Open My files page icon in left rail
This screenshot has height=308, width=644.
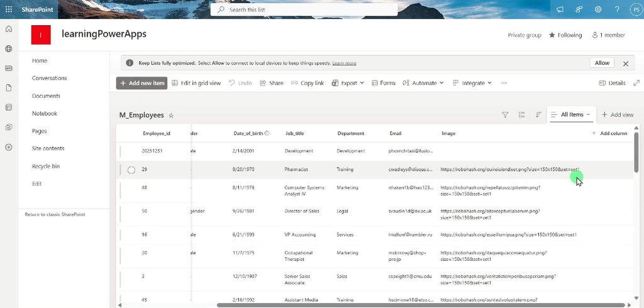[x=9, y=88]
